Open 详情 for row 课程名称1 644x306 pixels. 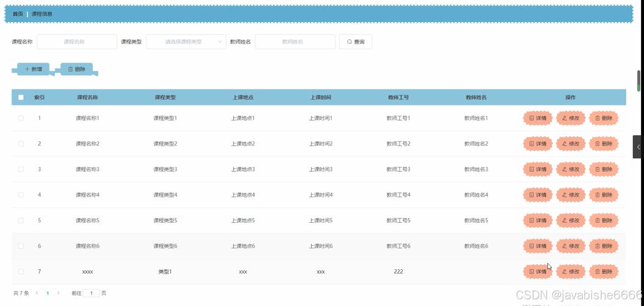[538, 118]
